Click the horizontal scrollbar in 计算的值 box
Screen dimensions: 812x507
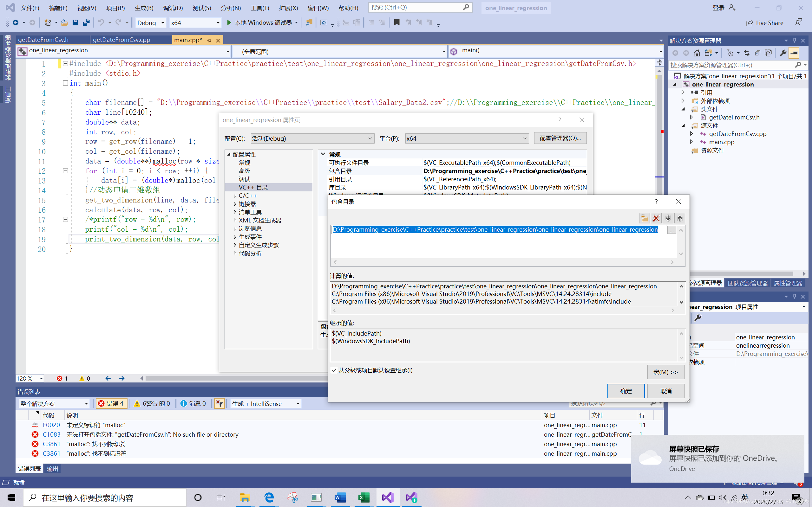point(503,311)
